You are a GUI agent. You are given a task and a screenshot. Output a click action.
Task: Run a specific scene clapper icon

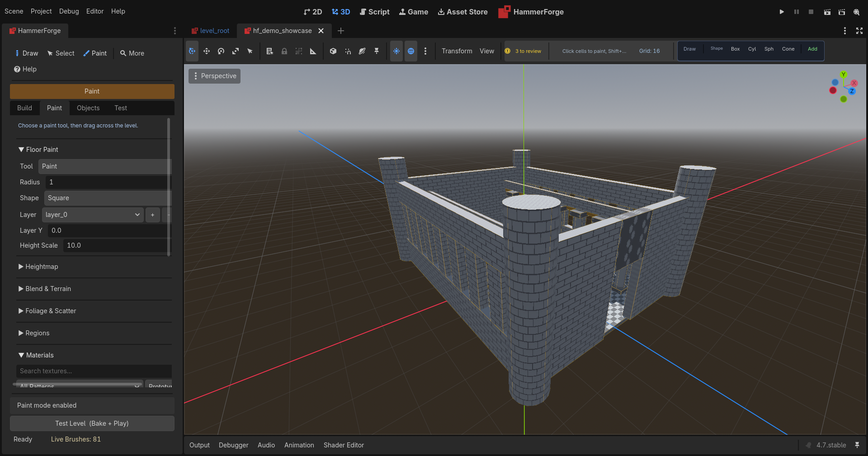pos(842,12)
